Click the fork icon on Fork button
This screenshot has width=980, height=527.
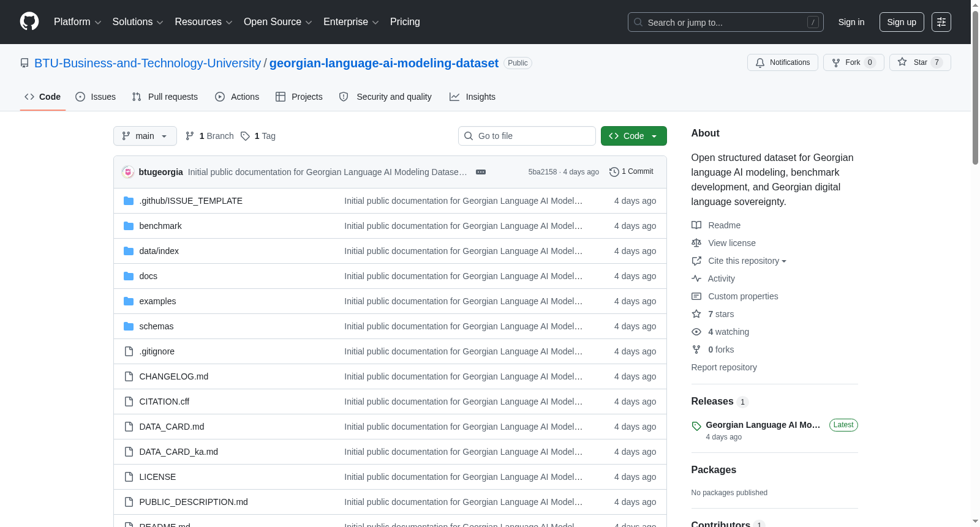[x=836, y=62]
